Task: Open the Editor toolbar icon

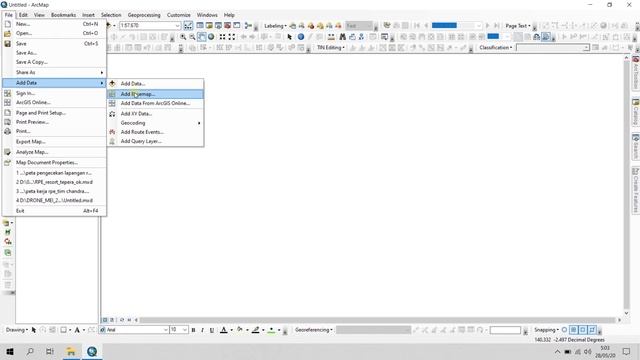Action: pos(188,25)
